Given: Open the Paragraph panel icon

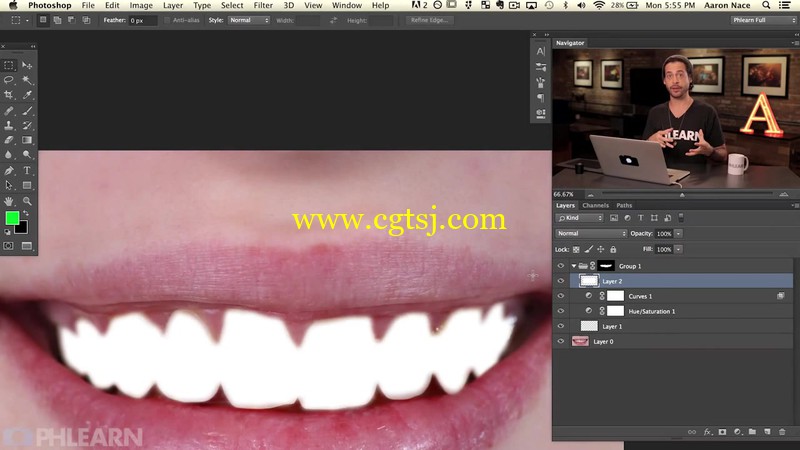Looking at the screenshot, I should coord(541,98).
